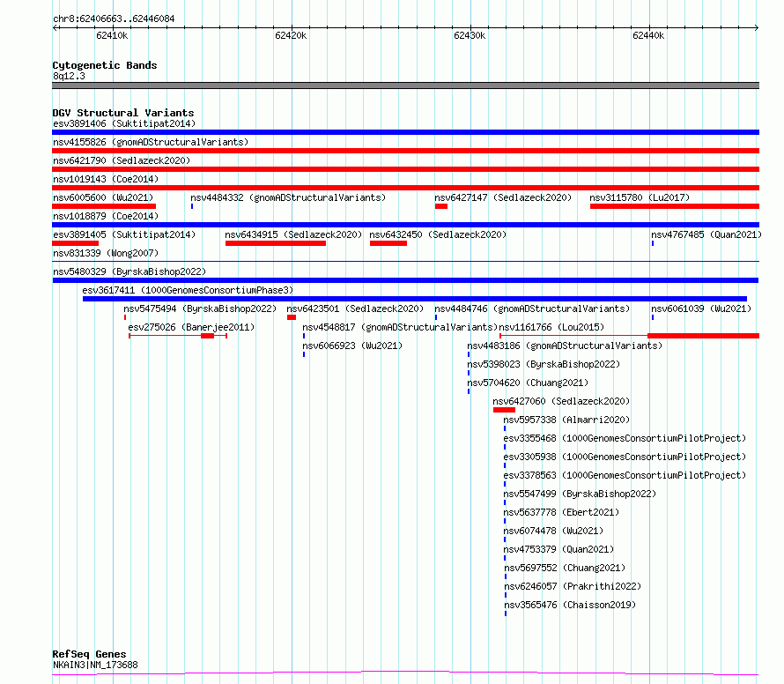Click the 62420k ruler position label

[291, 35]
